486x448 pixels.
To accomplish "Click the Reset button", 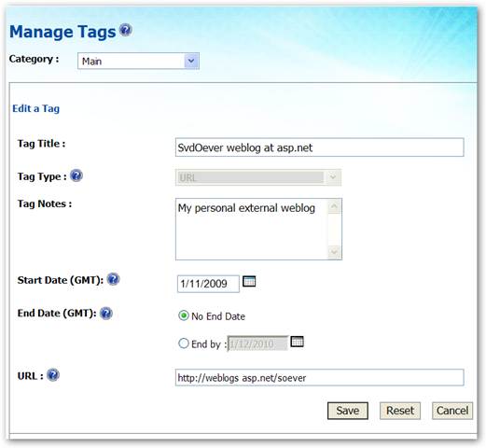I will pos(400,411).
